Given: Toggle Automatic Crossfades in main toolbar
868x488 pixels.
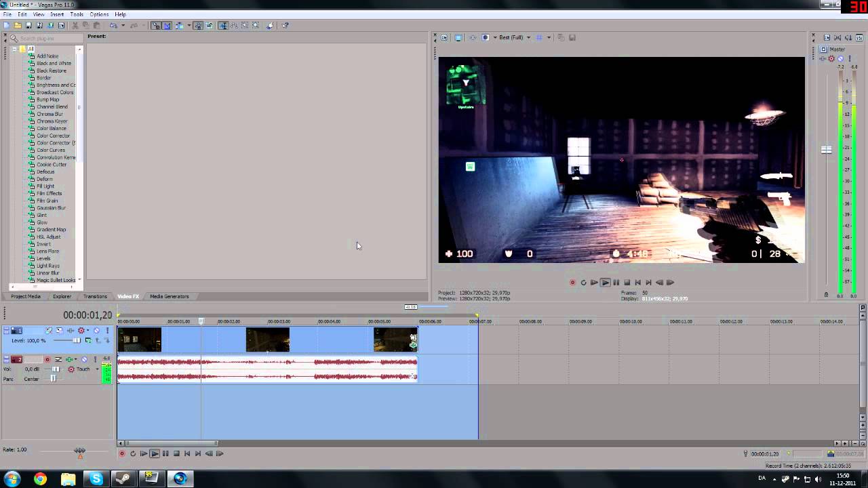Looking at the screenshot, I should click(x=167, y=26).
